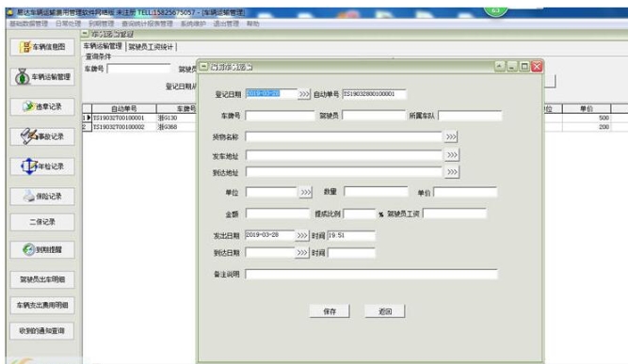Click the 车牌号 search field in the background window
The width and height of the screenshot is (628, 364).
(139, 69)
